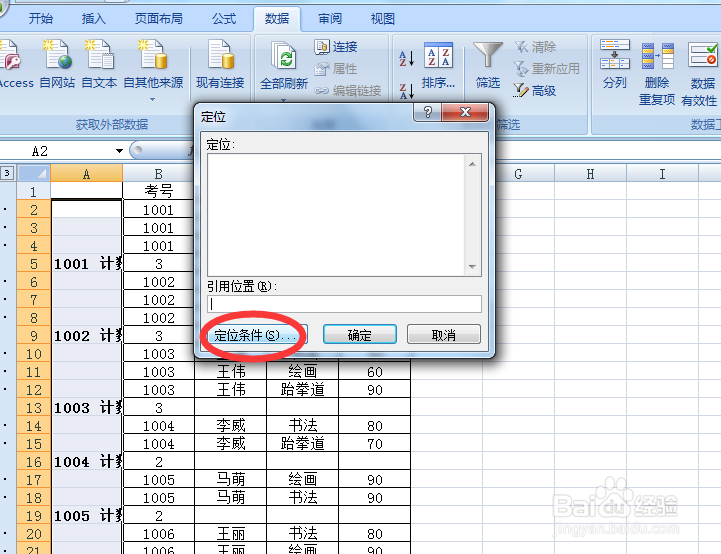Click 王丽 cell in row 20
Image resolution: width=721 pixels, height=554 pixels.
pos(231,534)
